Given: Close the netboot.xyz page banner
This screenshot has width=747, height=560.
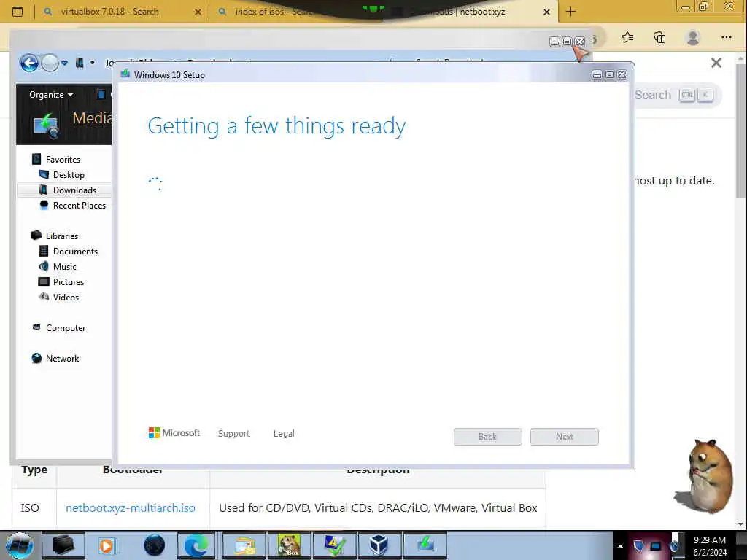Looking at the screenshot, I should (x=716, y=63).
